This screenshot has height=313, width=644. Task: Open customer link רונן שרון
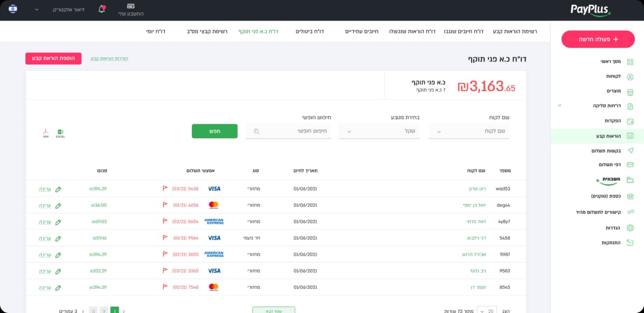point(478,189)
